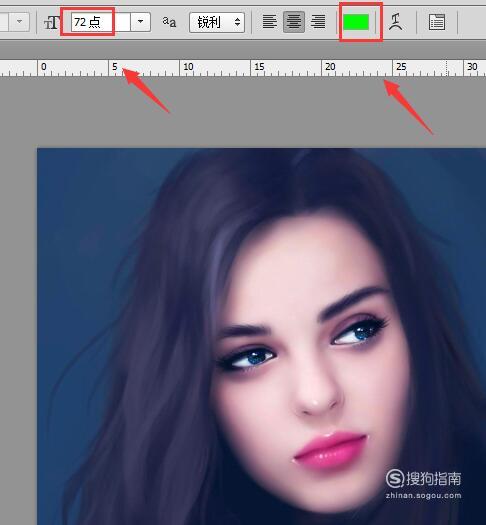Open the green text color swatch
The image size is (486, 525).
click(x=356, y=22)
